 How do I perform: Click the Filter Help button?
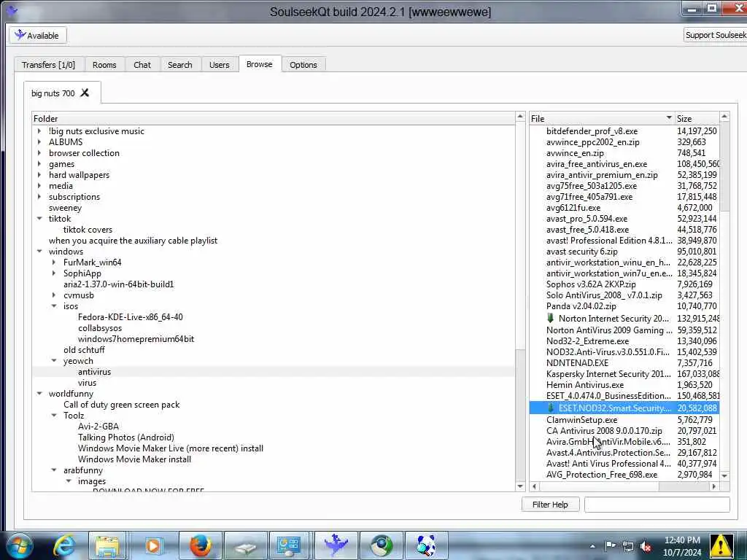point(550,505)
